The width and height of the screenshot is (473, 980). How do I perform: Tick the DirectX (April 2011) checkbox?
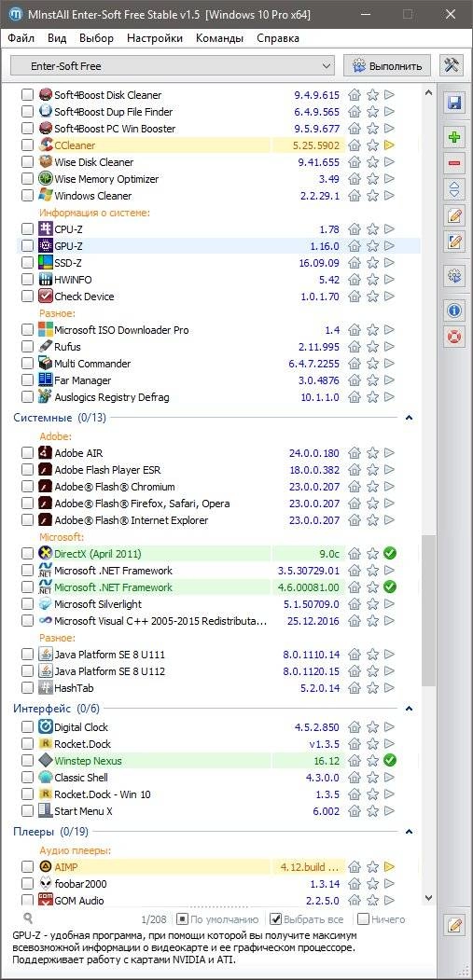pyautogui.click(x=27, y=554)
